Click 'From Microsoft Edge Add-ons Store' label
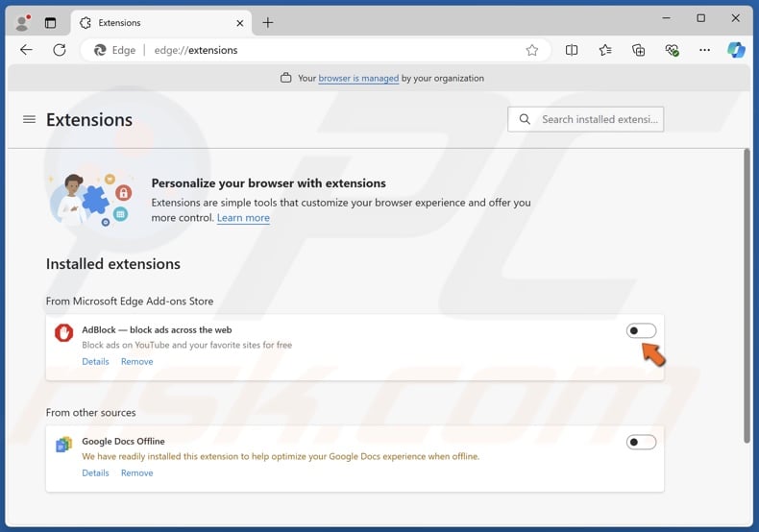759x532 pixels. pyautogui.click(x=130, y=301)
